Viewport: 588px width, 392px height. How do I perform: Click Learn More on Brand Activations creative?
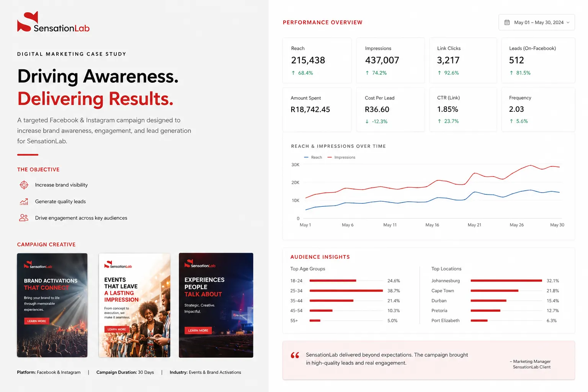[37, 321]
